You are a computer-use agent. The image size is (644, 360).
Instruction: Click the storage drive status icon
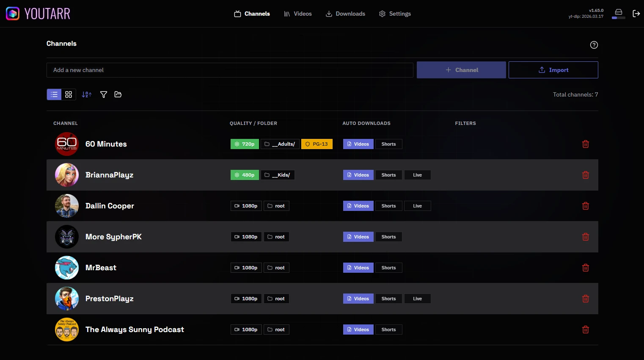tap(619, 12)
